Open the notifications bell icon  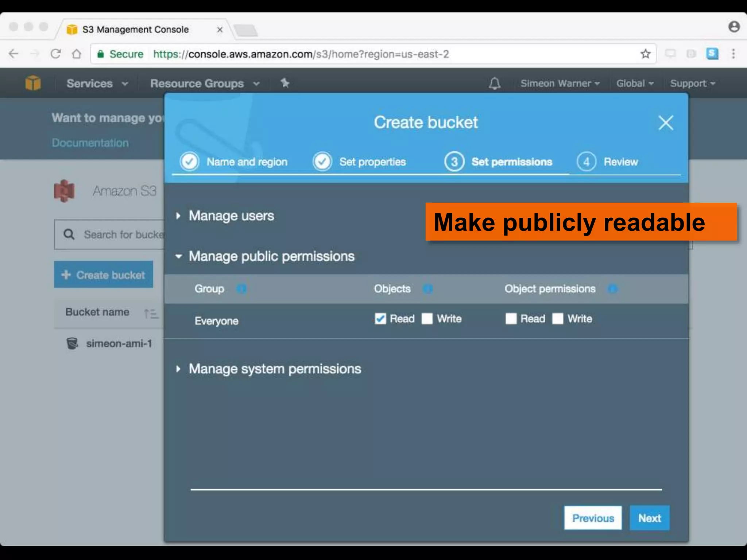coord(495,83)
